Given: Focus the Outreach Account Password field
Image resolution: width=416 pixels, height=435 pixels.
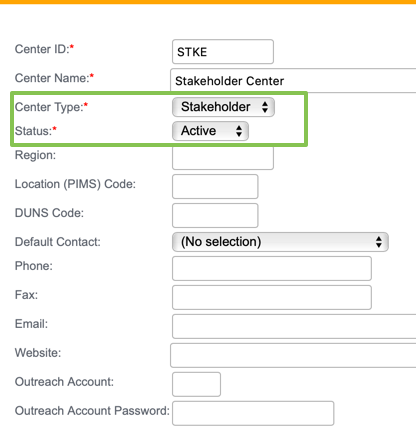Looking at the screenshot, I should (x=253, y=413).
